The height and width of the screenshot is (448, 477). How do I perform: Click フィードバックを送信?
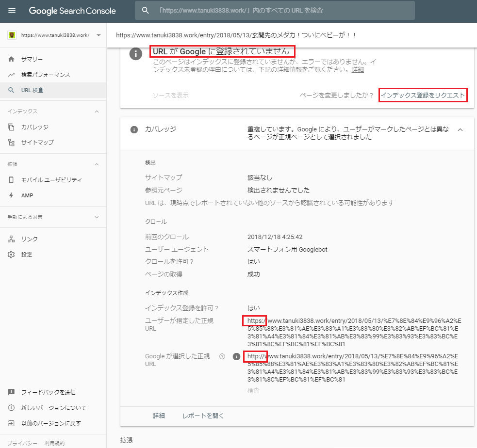(49, 392)
